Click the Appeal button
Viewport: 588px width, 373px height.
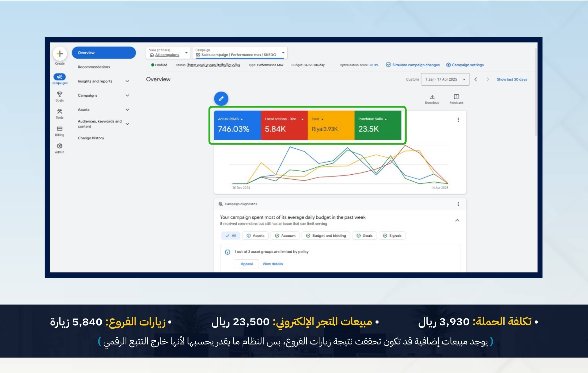click(247, 264)
